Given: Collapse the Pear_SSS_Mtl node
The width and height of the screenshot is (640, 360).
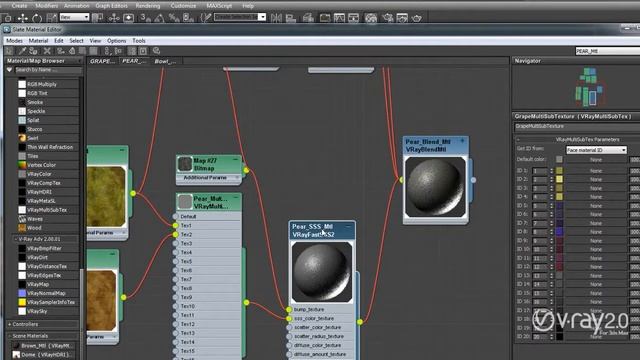Looking at the screenshot, I should [348, 226].
